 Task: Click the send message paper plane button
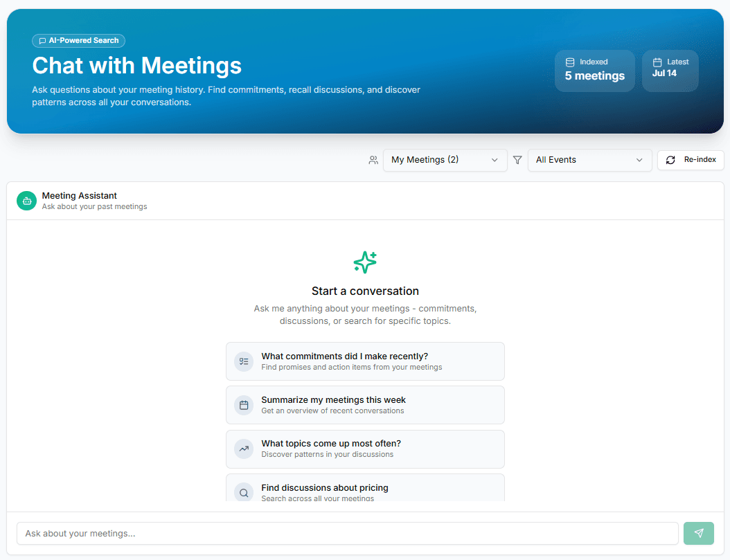(698, 533)
